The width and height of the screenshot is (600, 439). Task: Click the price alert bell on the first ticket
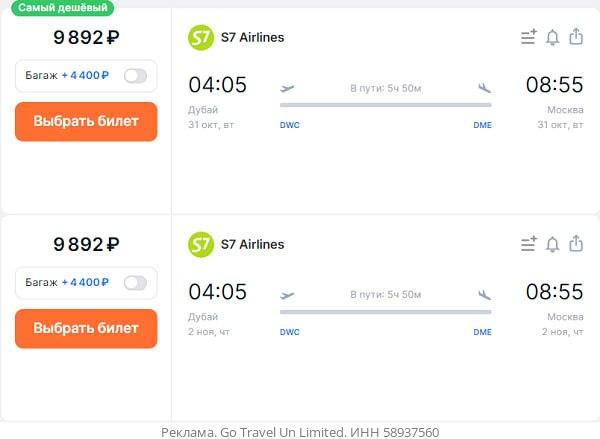tap(552, 38)
